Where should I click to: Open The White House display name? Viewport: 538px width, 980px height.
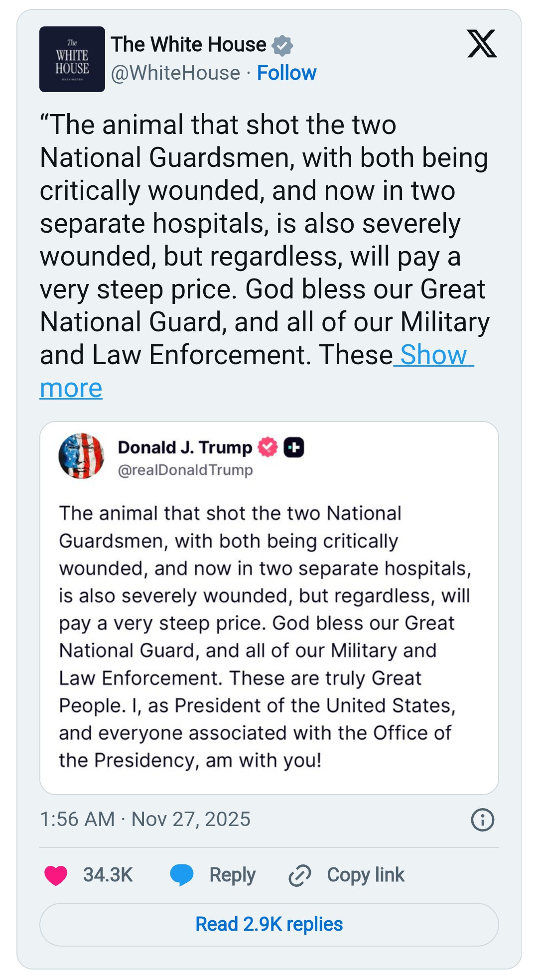click(x=189, y=44)
